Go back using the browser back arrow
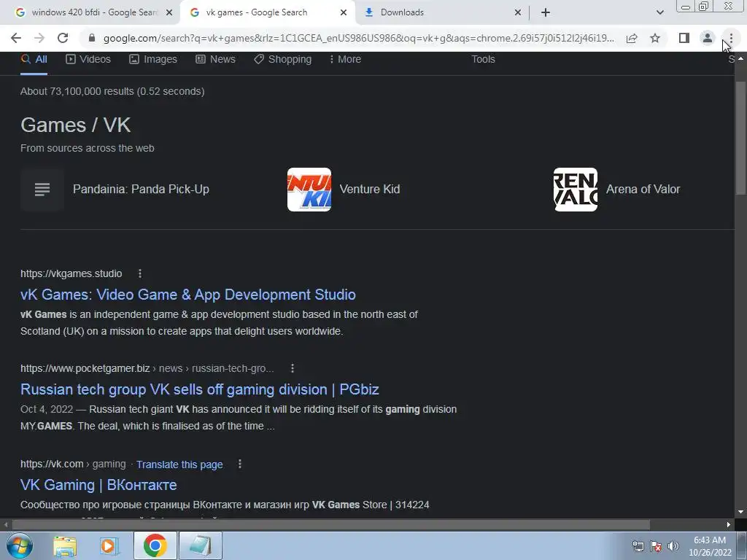Image resolution: width=747 pixels, height=560 pixels. click(x=16, y=38)
